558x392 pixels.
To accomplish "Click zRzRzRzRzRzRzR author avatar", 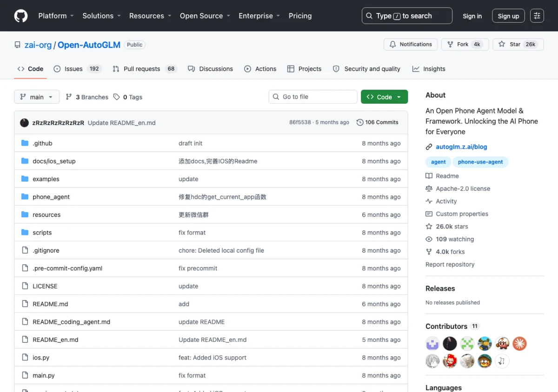I will (x=24, y=123).
